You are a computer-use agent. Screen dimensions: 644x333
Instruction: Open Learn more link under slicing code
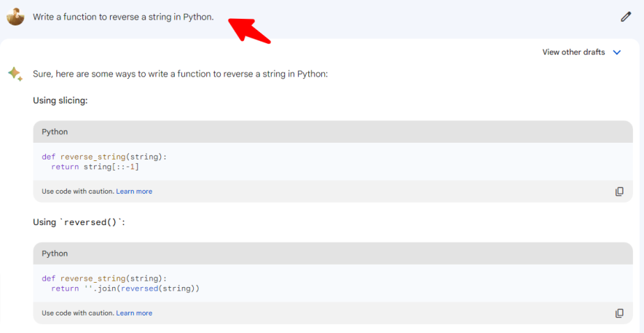click(134, 192)
